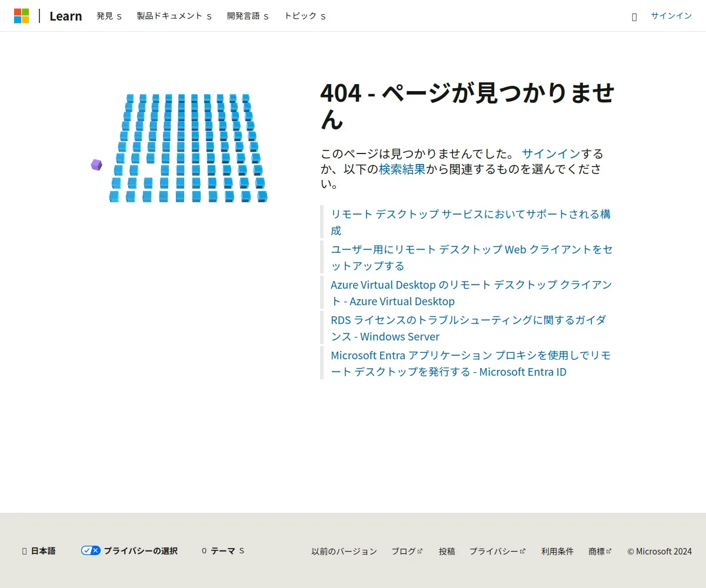The image size is (706, 588).
Task: Open the search icon in header
Action: point(634,16)
